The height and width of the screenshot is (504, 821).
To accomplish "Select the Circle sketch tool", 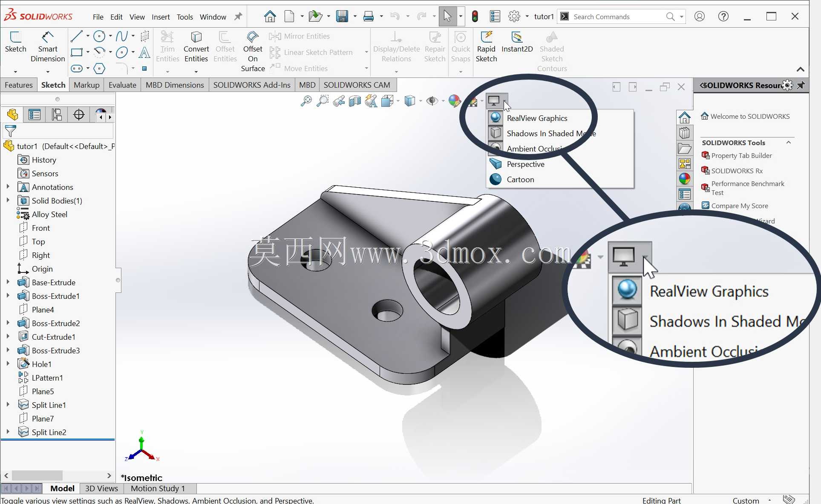I will [x=99, y=36].
